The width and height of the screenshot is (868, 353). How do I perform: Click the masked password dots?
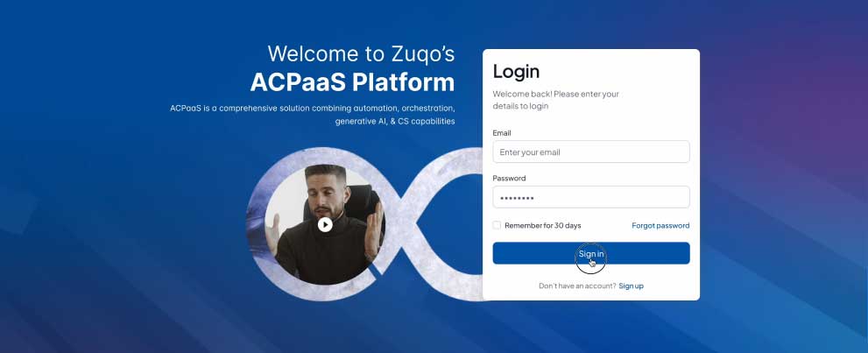(x=517, y=198)
